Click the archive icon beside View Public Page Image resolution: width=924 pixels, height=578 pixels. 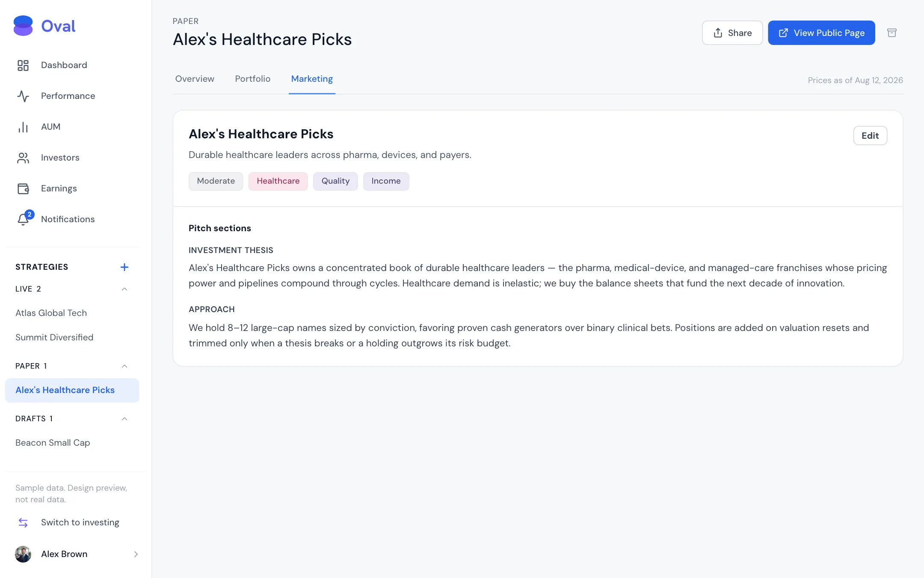[891, 33]
